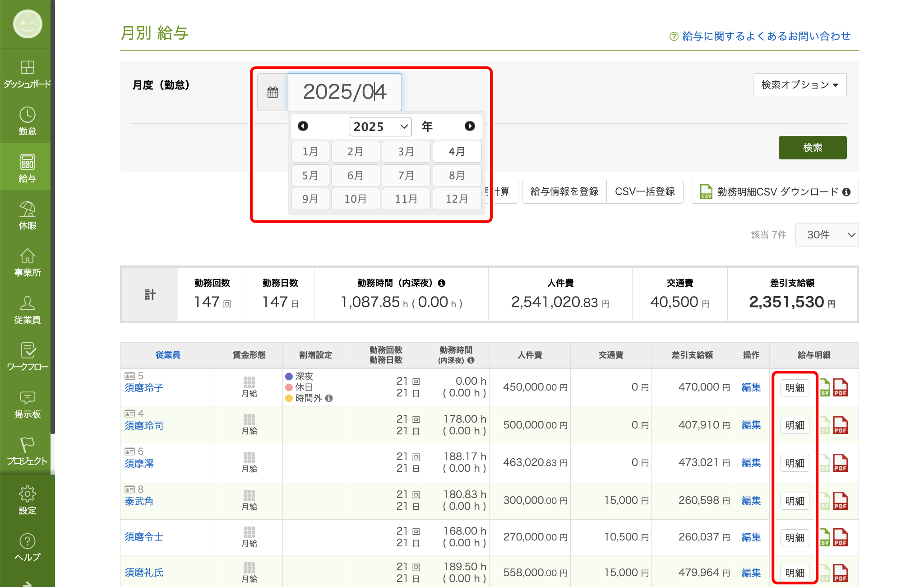Open 明細 for 須磨玲司
The image size is (924, 587).
click(x=795, y=425)
